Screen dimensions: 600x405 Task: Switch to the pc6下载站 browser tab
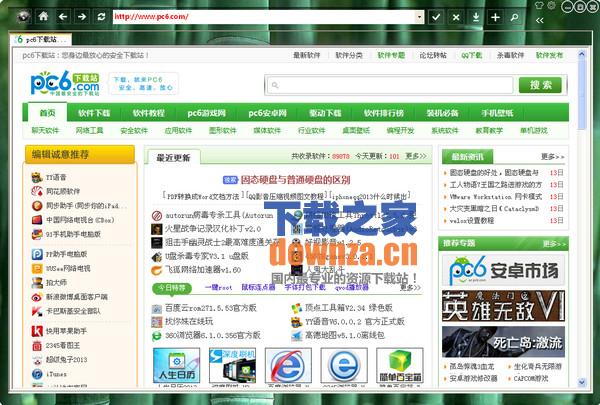click(41, 39)
